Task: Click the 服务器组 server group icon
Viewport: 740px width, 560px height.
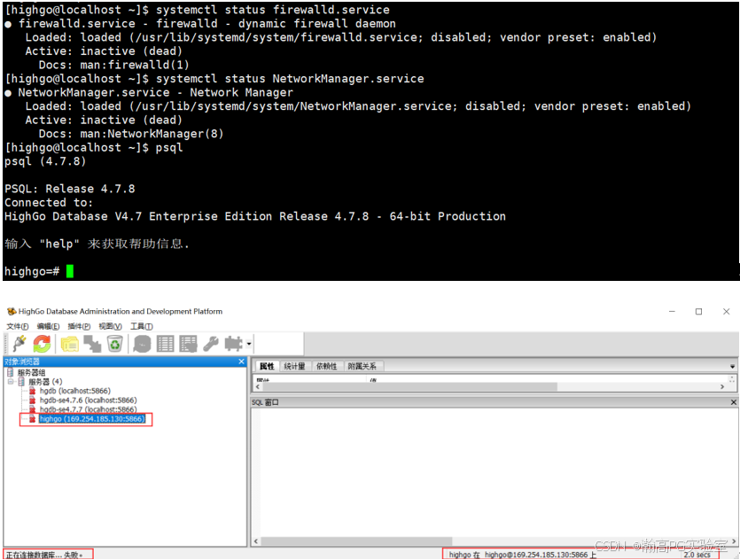Action: (11, 372)
